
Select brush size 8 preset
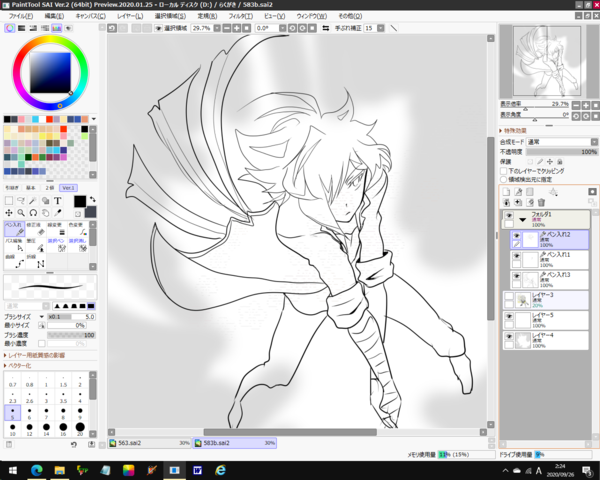[63, 413]
